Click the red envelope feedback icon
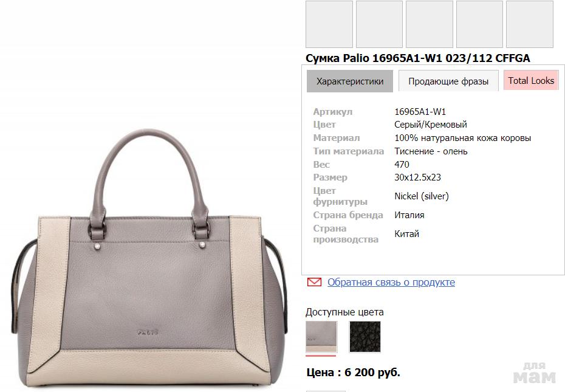The height and width of the screenshot is (392, 565). [x=314, y=282]
